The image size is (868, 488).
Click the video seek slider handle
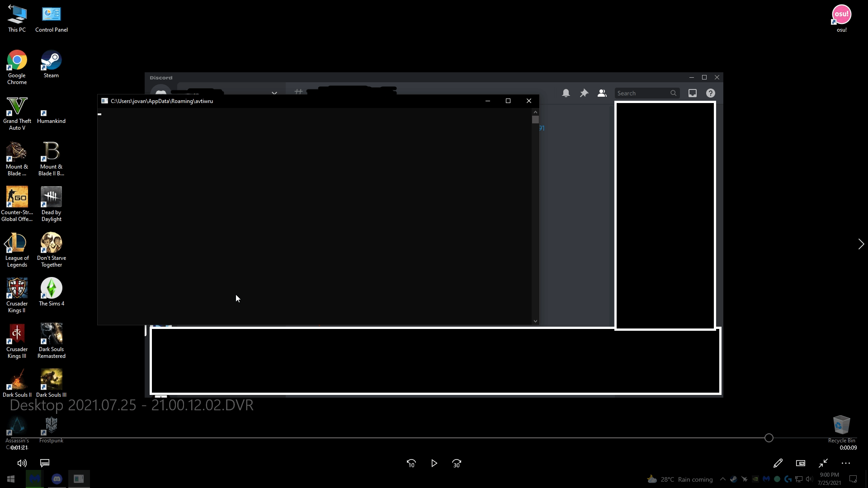pyautogui.click(x=769, y=438)
